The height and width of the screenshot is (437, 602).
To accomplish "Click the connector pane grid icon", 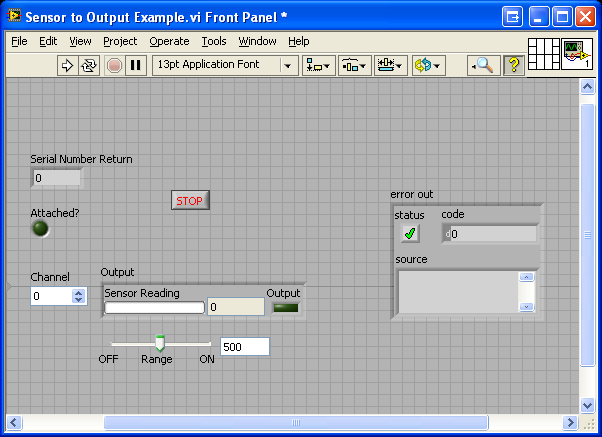I will tap(544, 54).
